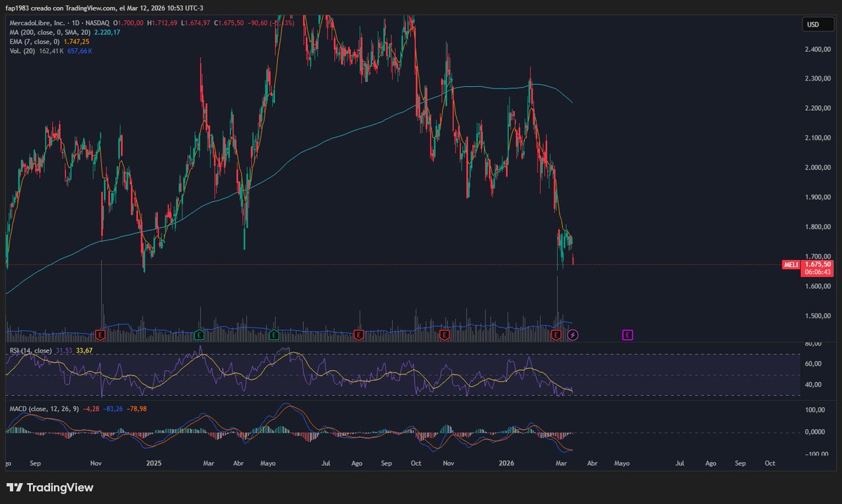Click the 2.200,00 price axis label

click(x=817, y=109)
